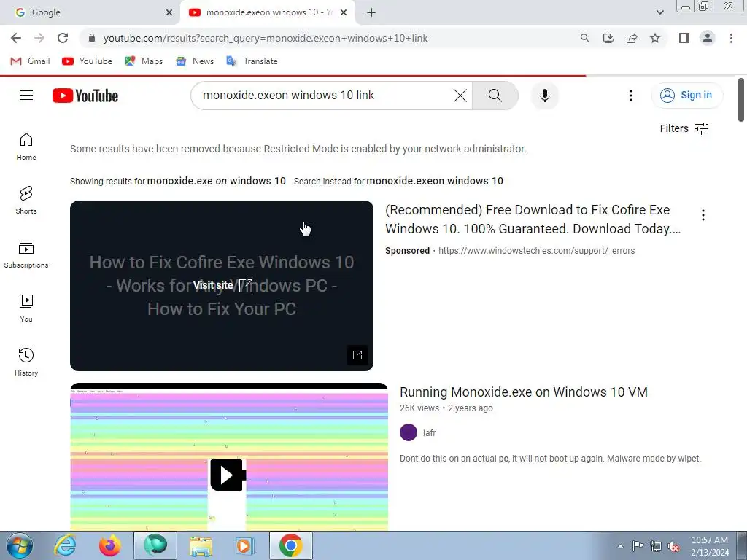Click the share page icon

tap(632, 38)
